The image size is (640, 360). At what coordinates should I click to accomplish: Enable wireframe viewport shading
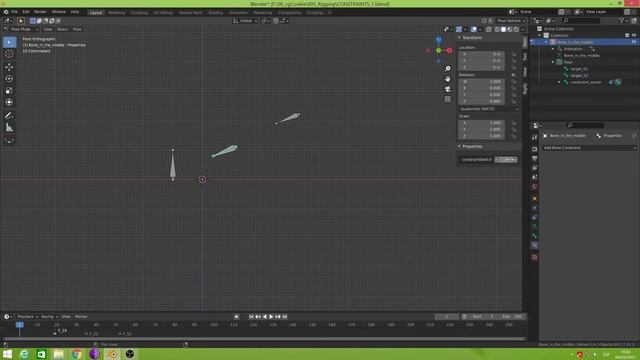[x=497, y=29]
